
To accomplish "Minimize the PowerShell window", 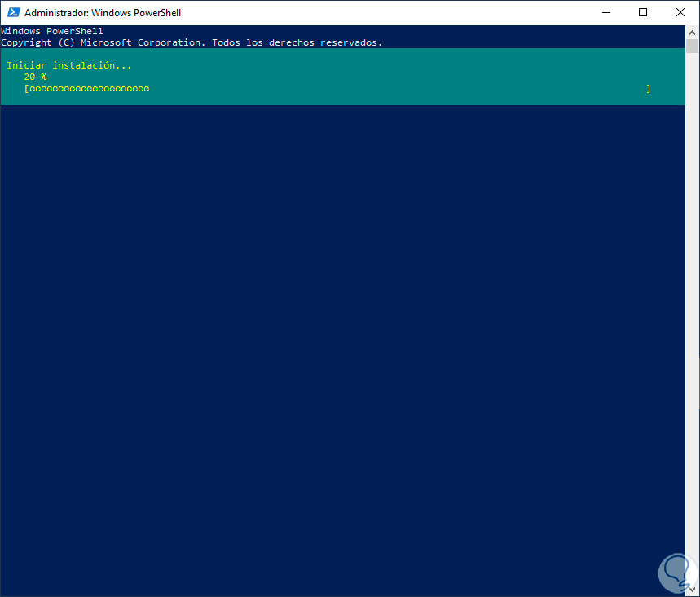I will (x=605, y=12).
